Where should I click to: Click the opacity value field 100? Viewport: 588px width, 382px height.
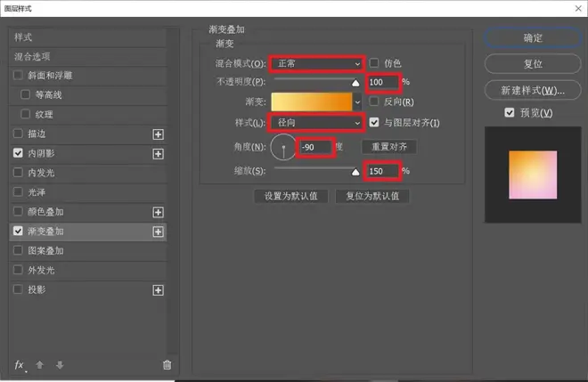click(x=383, y=82)
